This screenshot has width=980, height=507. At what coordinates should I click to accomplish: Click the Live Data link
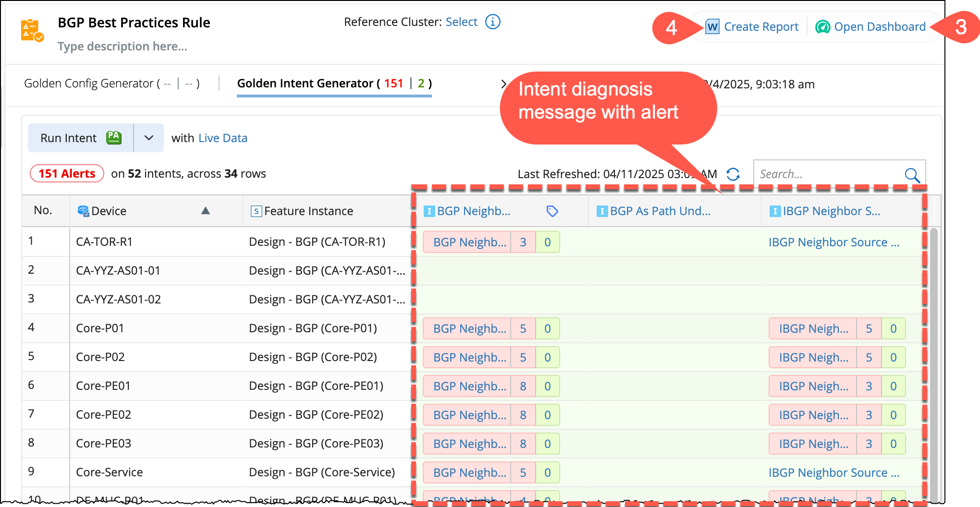[x=223, y=138]
